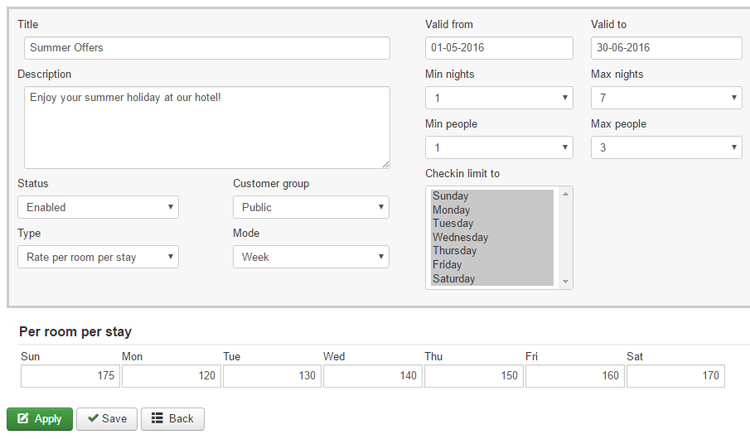Click the Apply button
This screenshot has height=439, width=750.
click(x=39, y=419)
